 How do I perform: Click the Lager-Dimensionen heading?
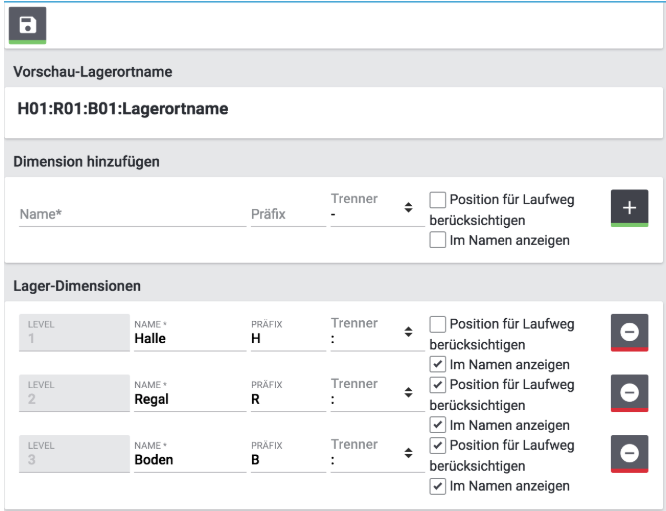pyautogui.click(x=77, y=286)
